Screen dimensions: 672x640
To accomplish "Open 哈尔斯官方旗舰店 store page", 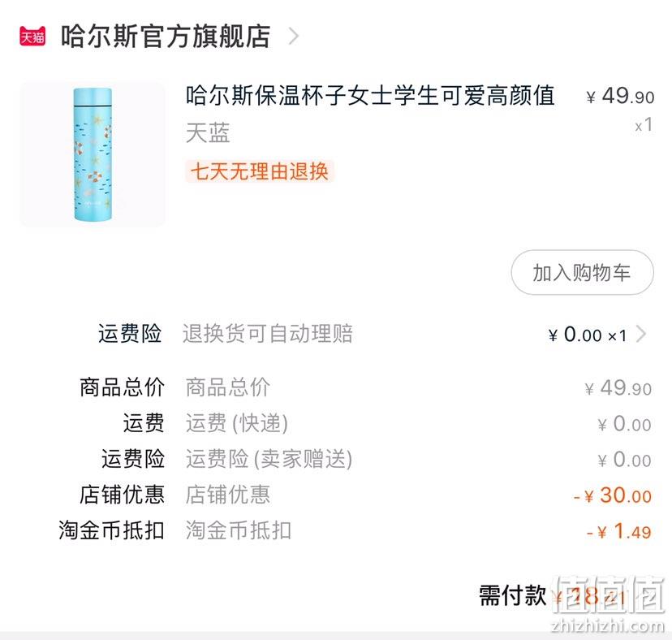I will 166,36.
